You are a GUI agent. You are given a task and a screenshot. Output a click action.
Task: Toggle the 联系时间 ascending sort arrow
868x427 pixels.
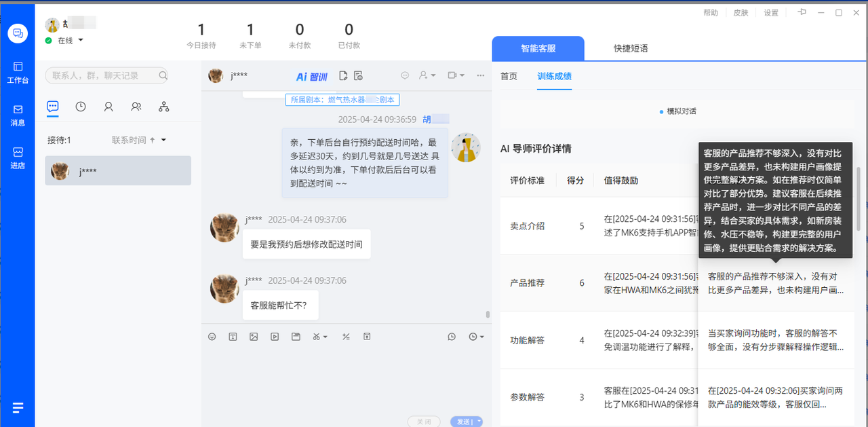[151, 140]
